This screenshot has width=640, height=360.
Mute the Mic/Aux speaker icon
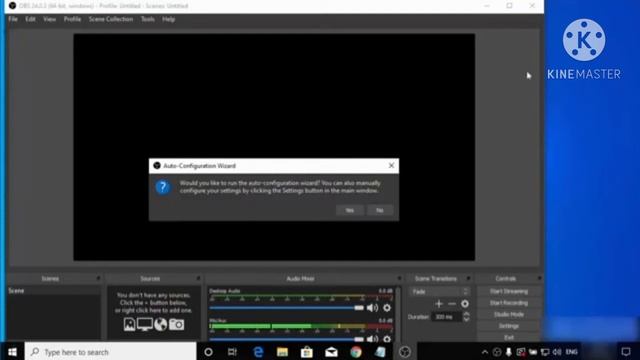372,338
